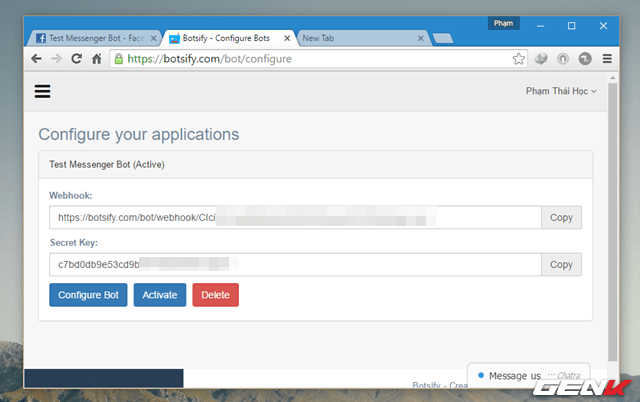
Task: Switch to the New Tab tab
Action: pyautogui.click(x=362, y=38)
